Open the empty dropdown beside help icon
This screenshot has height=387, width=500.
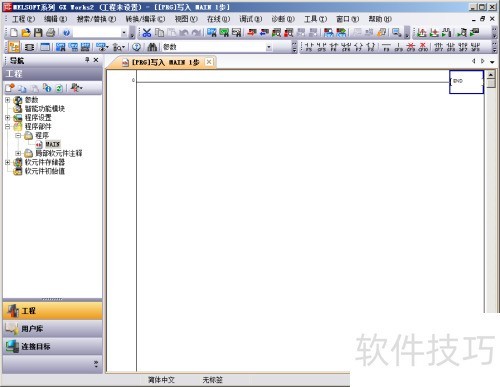click(124, 33)
